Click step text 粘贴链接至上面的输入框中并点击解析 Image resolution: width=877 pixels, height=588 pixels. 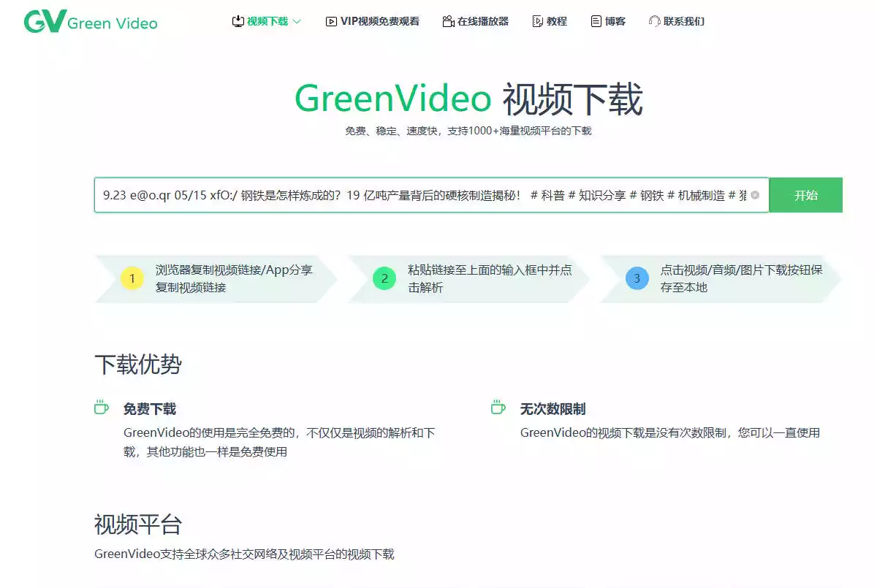490,278
